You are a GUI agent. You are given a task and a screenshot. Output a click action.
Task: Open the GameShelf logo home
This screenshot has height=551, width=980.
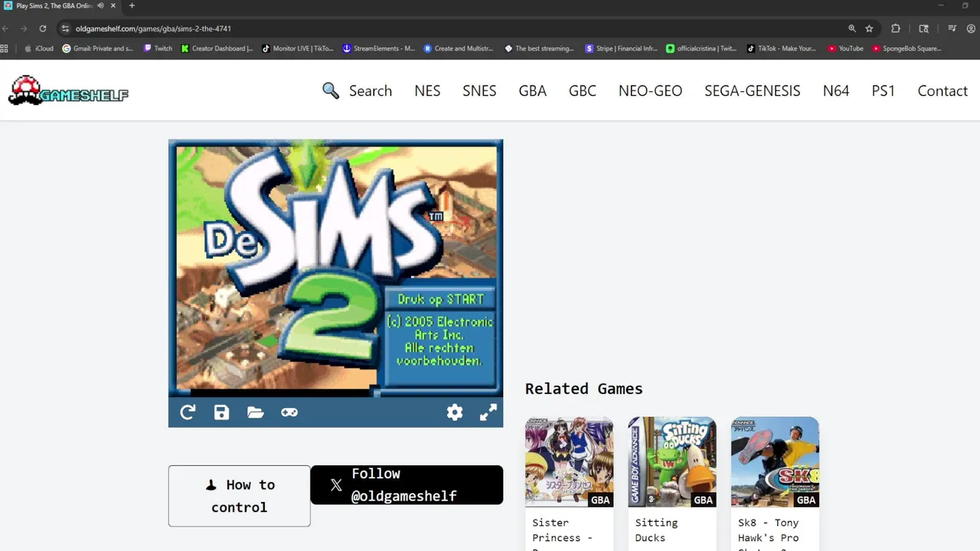pyautogui.click(x=68, y=90)
